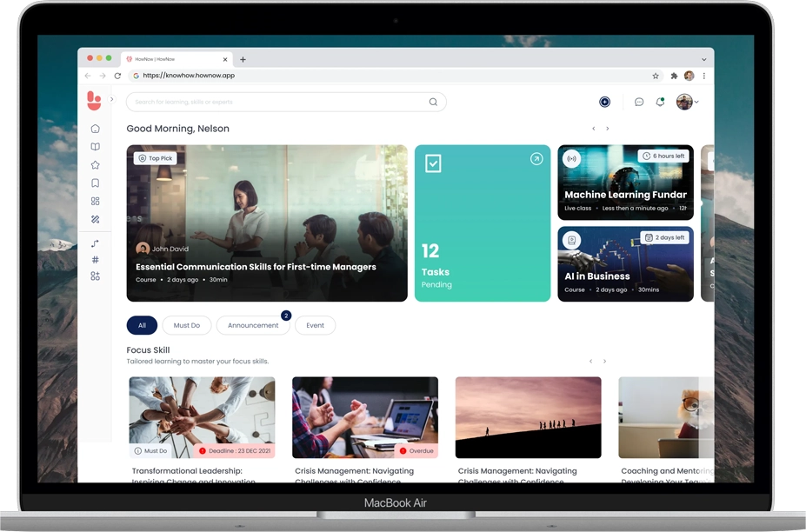Viewport: 806px width, 532px height.
Task: Open the browser profile avatar
Action: click(689, 76)
